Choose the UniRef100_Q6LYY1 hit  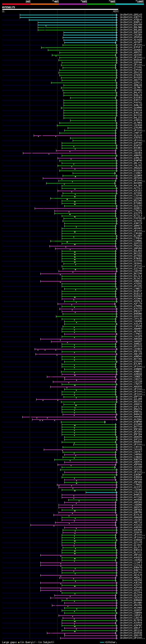click(131, 163)
